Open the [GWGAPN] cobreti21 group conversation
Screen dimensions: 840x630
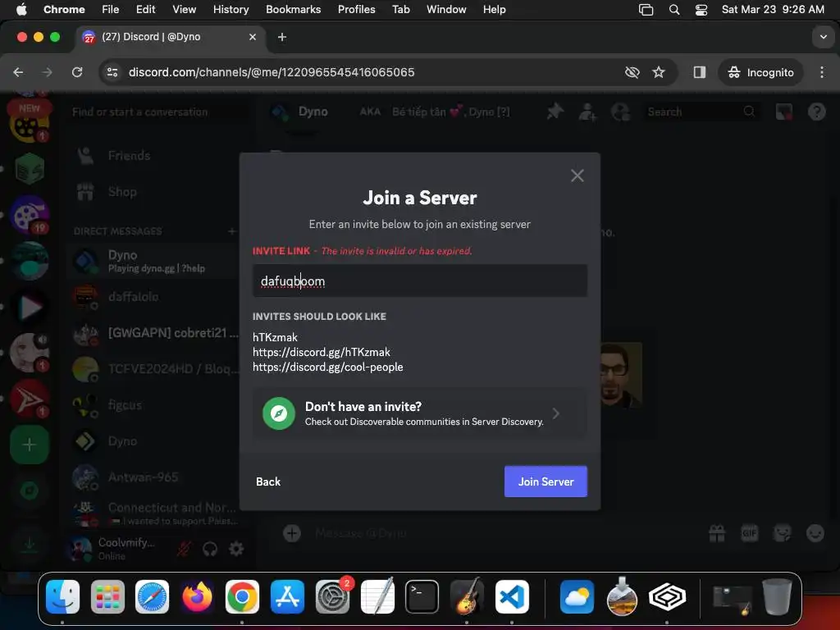(x=155, y=333)
